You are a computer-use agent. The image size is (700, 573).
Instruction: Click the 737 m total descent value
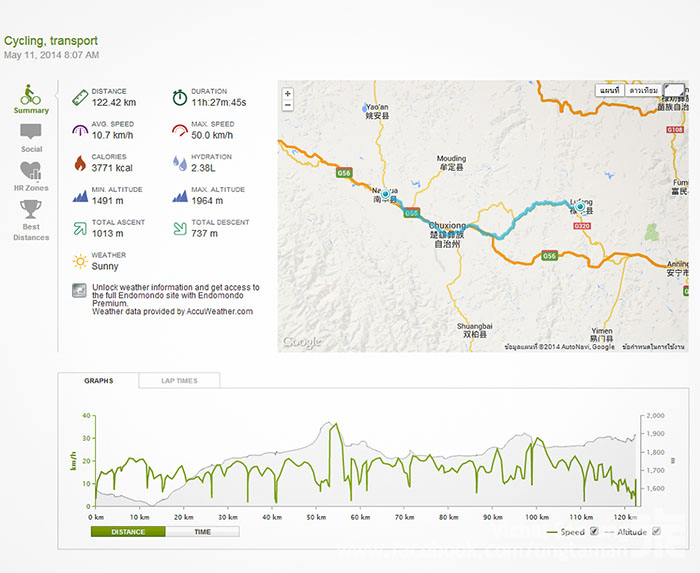pyautogui.click(x=204, y=233)
